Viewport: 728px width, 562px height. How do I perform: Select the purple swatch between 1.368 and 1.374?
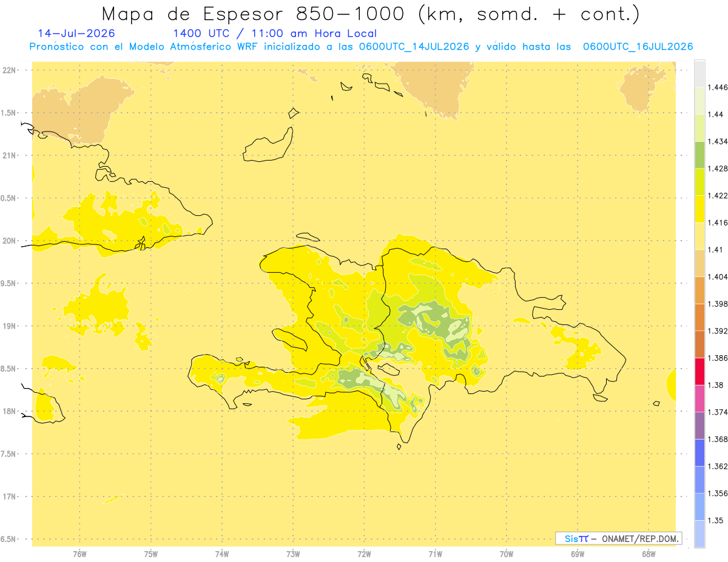tap(699, 426)
